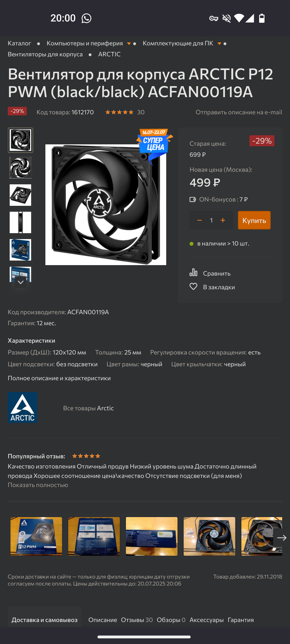Select the third angled fan thumbnail
This screenshot has width=290, height=644.
tap(20, 195)
